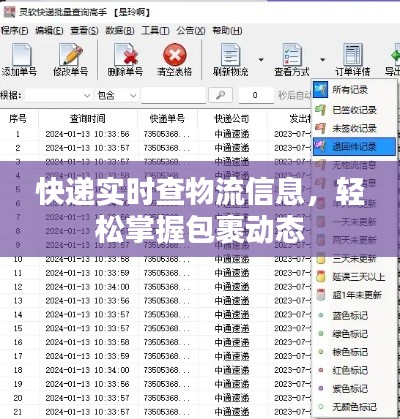Open the 根据 field combo box

(59, 96)
